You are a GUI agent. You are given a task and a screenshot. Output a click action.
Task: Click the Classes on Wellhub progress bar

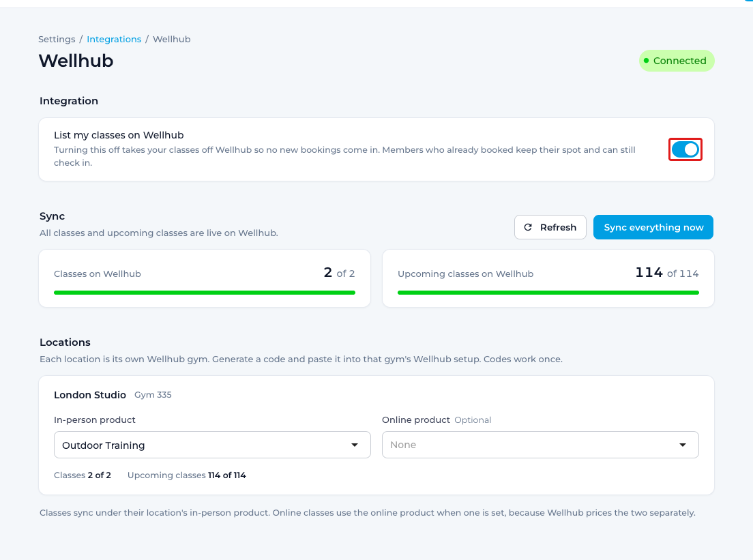[205, 293]
